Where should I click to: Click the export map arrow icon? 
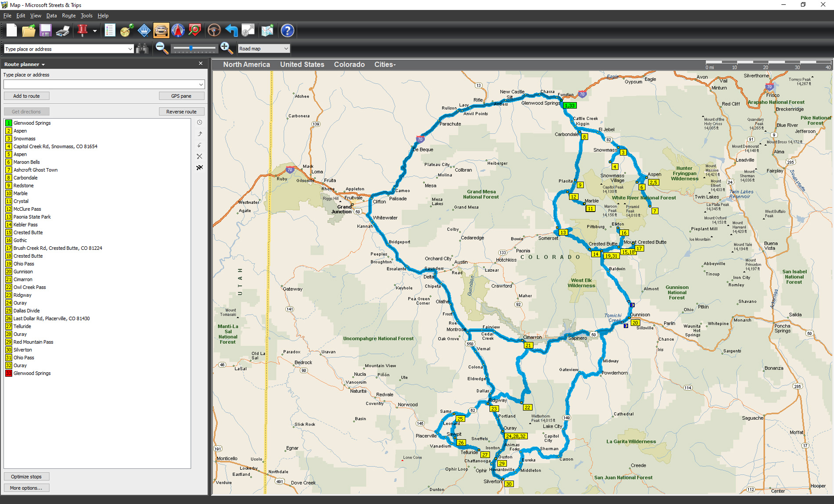click(248, 31)
